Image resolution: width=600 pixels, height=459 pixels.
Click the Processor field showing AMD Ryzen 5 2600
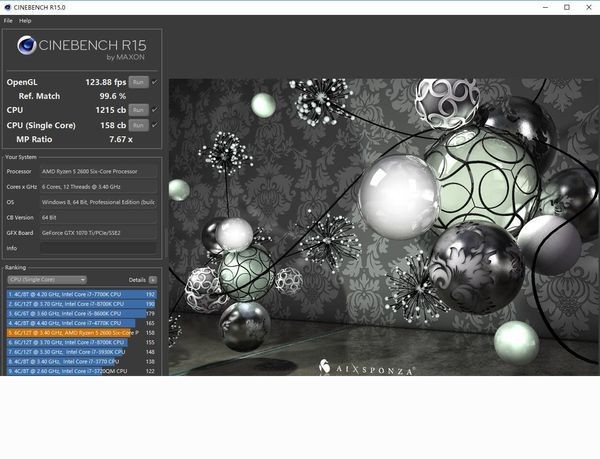click(98, 171)
